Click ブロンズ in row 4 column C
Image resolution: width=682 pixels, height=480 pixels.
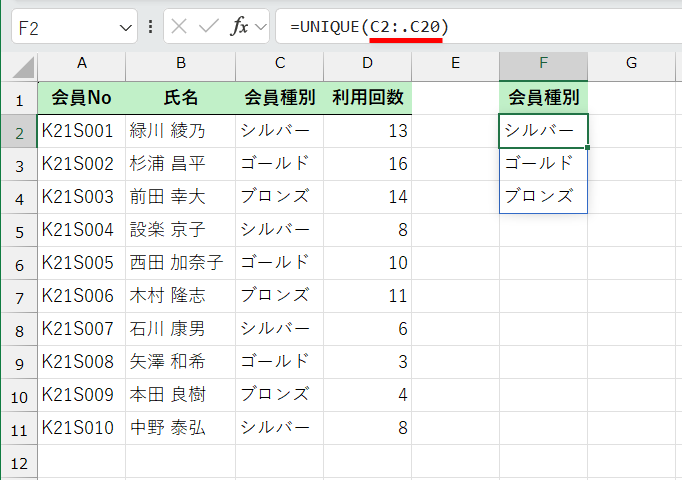click(280, 197)
